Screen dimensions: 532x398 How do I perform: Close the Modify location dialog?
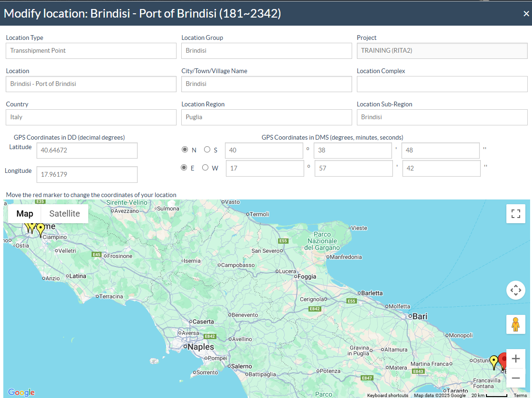click(526, 14)
